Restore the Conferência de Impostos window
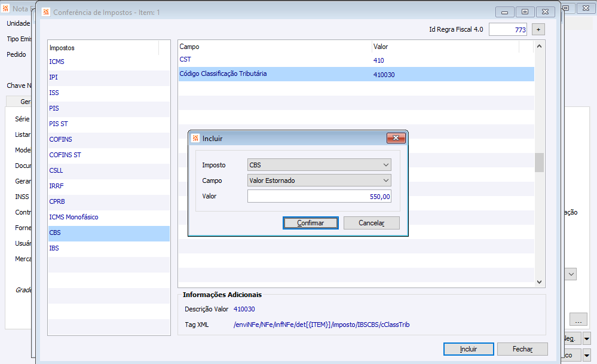Image resolution: width=597 pixels, height=364 pixels. (x=525, y=12)
